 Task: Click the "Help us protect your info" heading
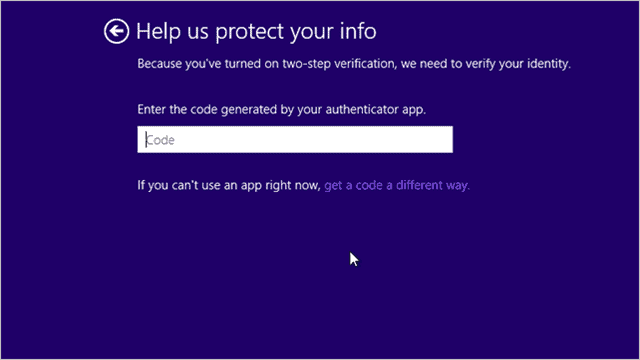click(256, 31)
